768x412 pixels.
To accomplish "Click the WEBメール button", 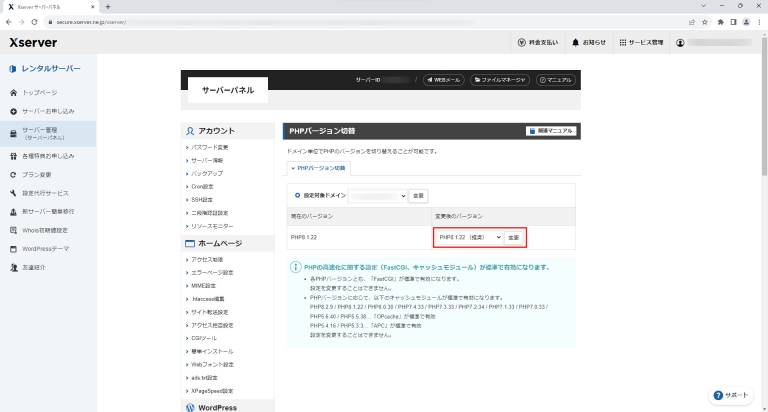I will click(442, 79).
